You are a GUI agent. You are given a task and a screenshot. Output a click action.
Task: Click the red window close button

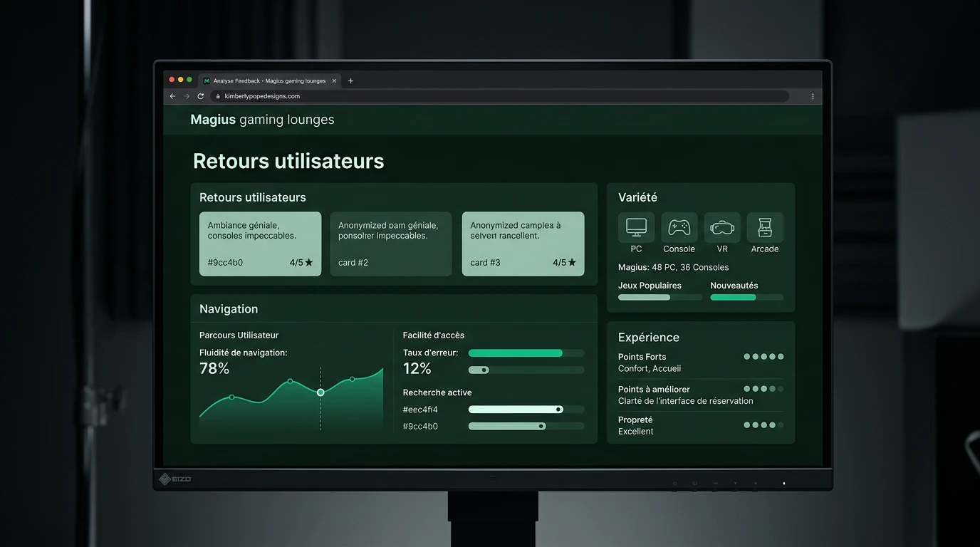tap(172, 80)
